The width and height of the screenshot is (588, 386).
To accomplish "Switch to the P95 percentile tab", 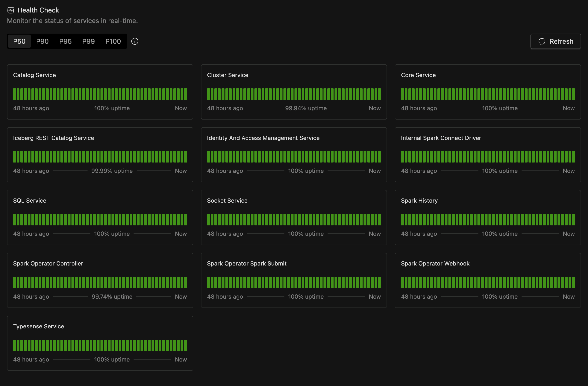I will (65, 41).
